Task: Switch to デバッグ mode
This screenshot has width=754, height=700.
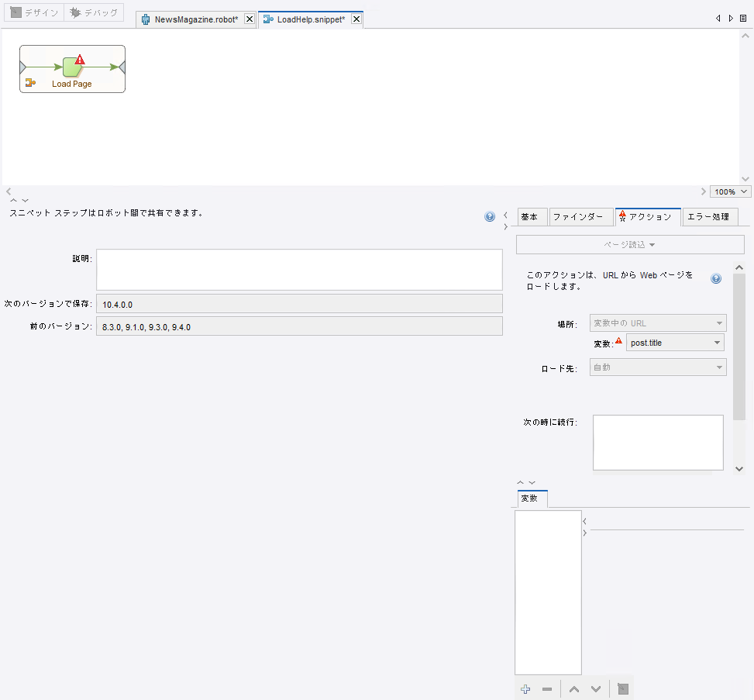Action: pyautogui.click(x=95, y=13)
